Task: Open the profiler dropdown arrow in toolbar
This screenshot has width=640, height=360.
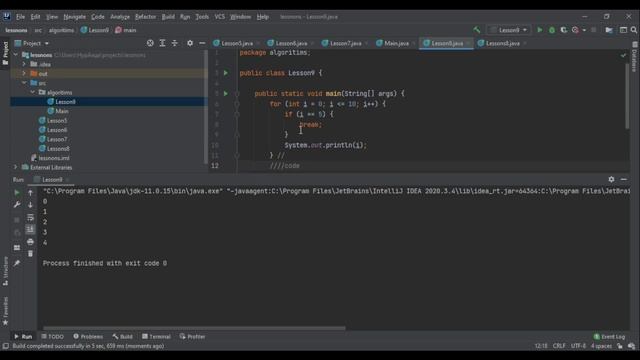Action: click(x=584, y=30)
